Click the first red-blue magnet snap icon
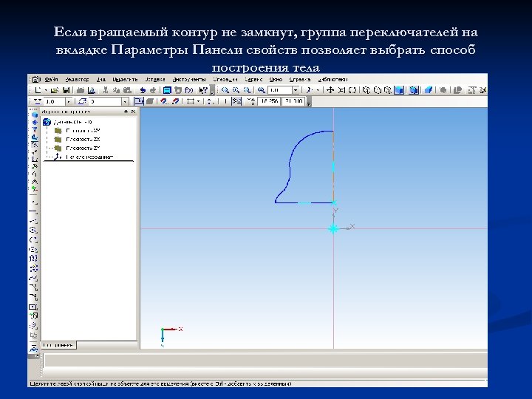The width and height of the screenshot is (532, 399). 164,101
